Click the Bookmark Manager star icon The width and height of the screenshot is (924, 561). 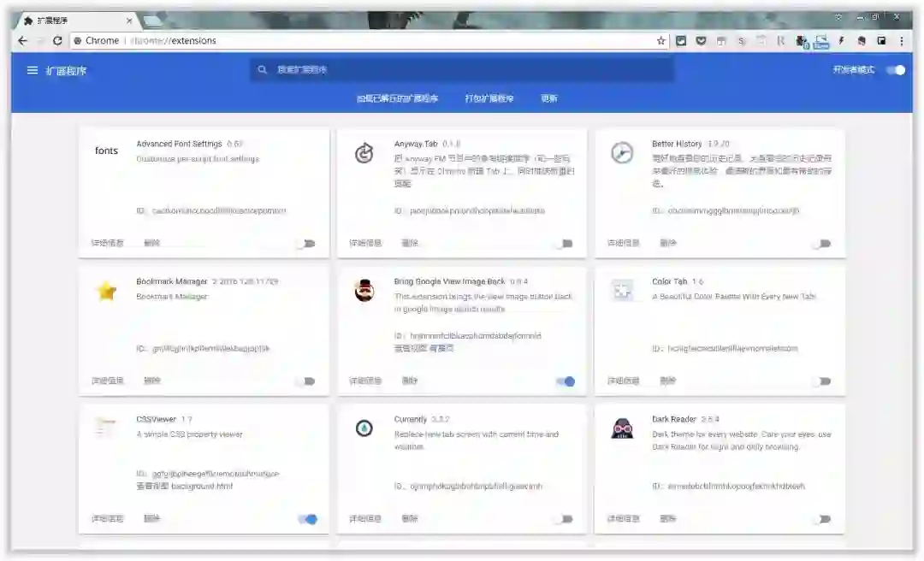(107, 291)
